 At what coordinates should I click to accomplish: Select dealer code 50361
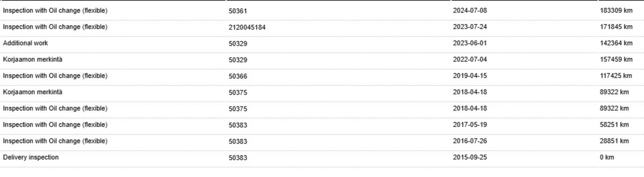pyautogui.click(x=238, y=11)
